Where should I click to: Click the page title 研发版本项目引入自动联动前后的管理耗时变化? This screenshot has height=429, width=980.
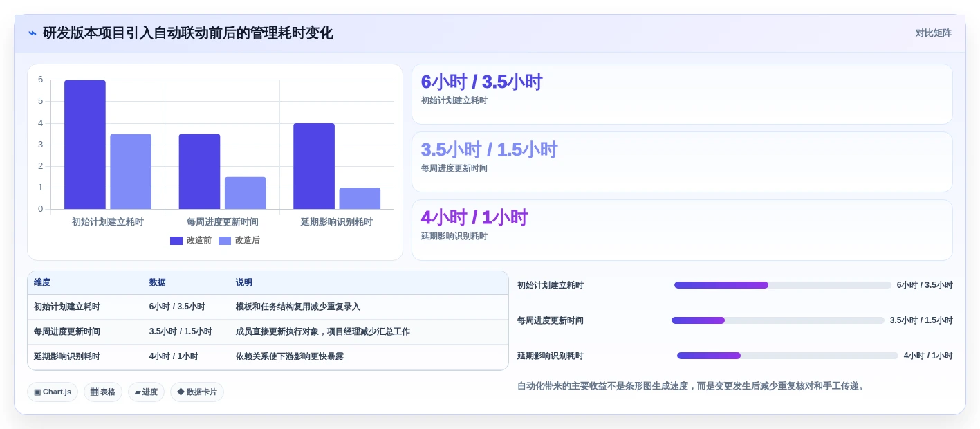click(x=188, y=33)
